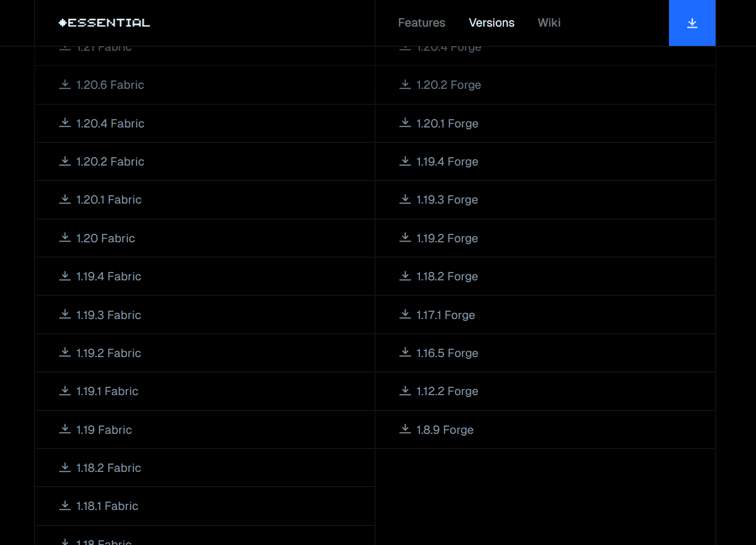Get the 1.18.2 Forge build
The image size is (756, 545).
(x=447, y=277)
